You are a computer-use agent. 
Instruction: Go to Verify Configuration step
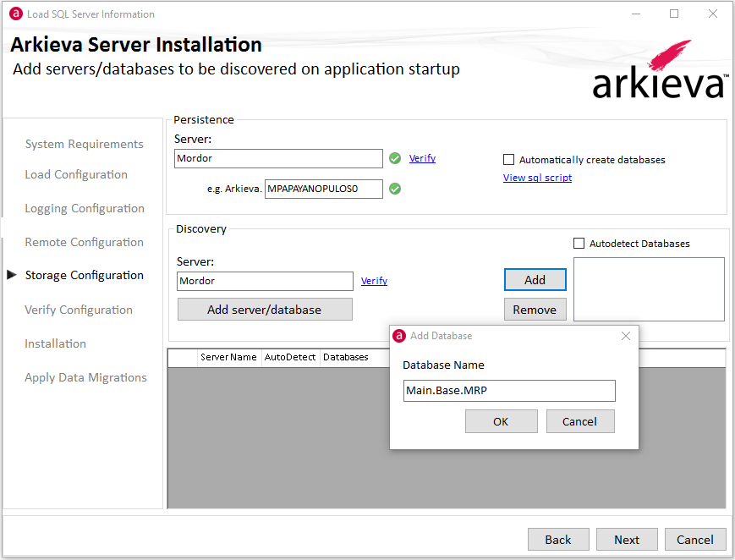click(79, 310)
